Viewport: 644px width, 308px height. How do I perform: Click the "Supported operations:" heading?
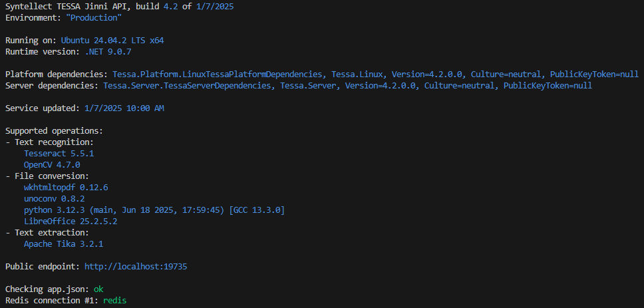pyautogui.click(x=54, y=131)
